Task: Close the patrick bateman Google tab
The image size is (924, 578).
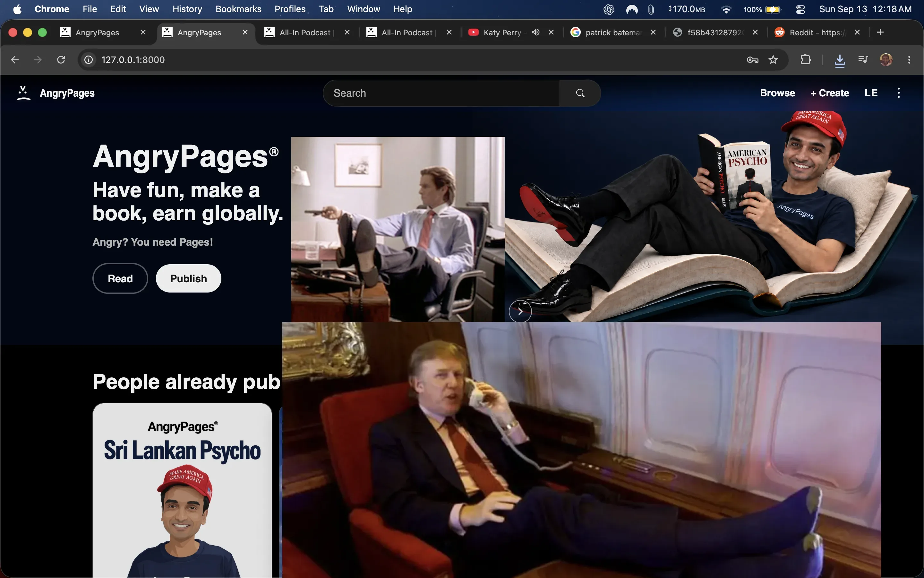Action: coord(653,32)
